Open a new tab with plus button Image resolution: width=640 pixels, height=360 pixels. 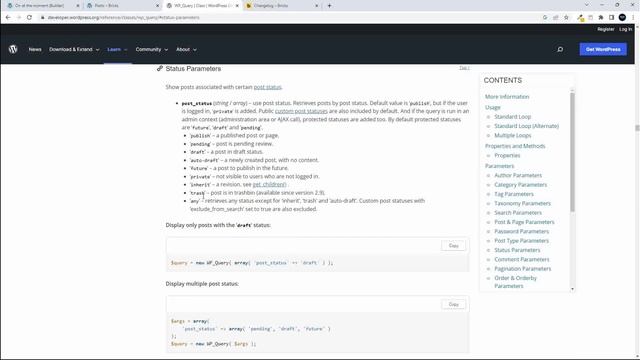pyautogui.click(x=329, y=6)
